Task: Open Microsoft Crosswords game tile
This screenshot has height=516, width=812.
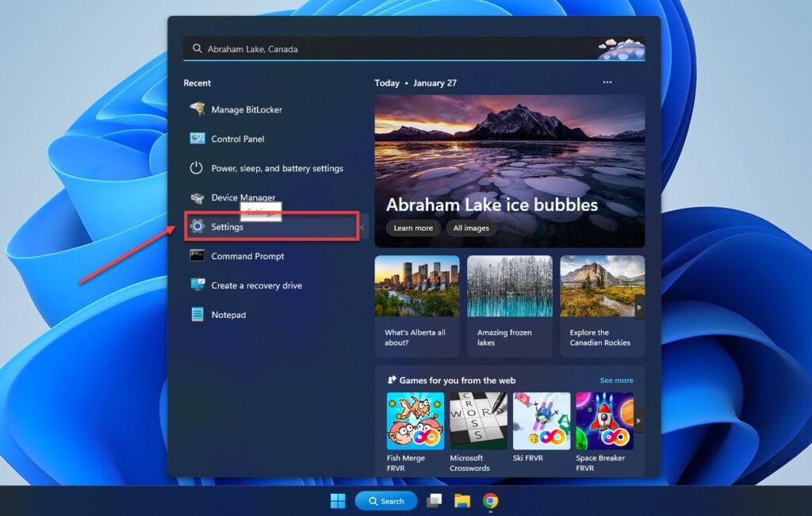Action: tap(478, 421)
